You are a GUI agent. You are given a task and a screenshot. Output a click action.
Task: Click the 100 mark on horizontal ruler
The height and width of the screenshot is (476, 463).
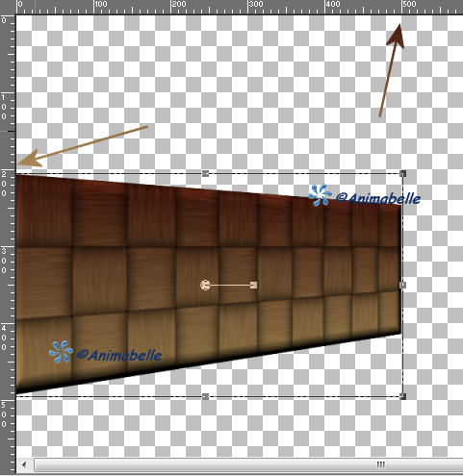(101, 4)
